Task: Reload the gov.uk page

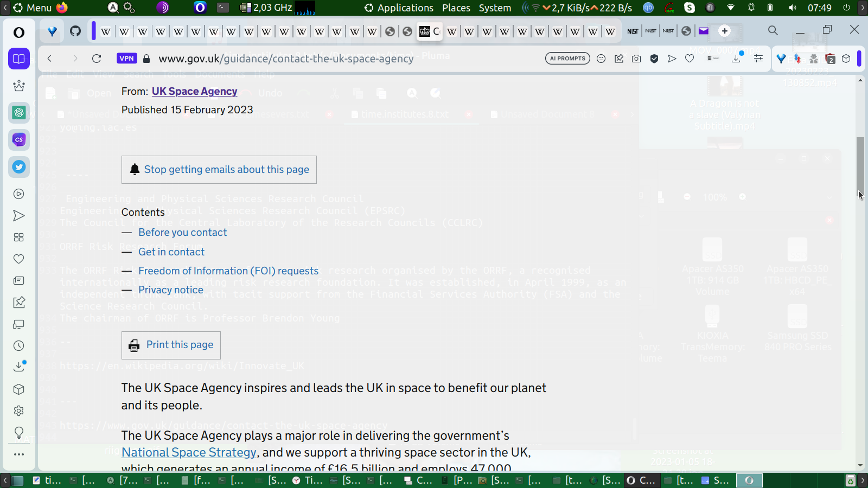Action: point(97,59)
